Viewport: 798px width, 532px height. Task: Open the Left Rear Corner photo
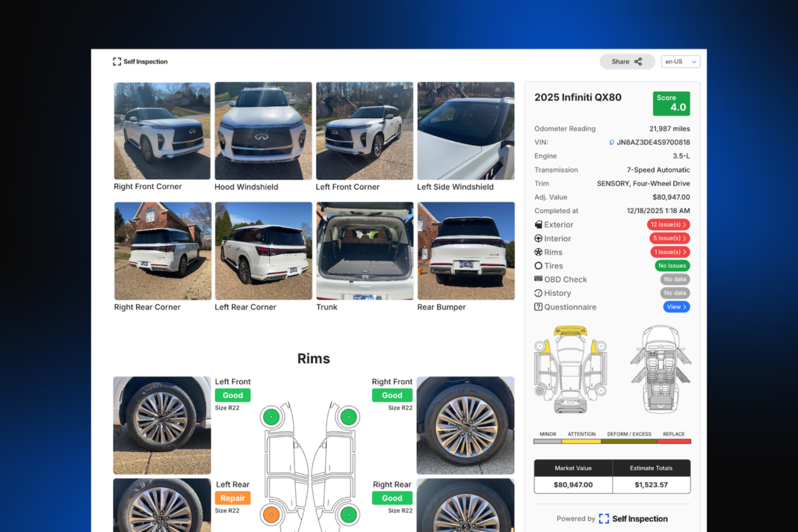click(263, 251)
